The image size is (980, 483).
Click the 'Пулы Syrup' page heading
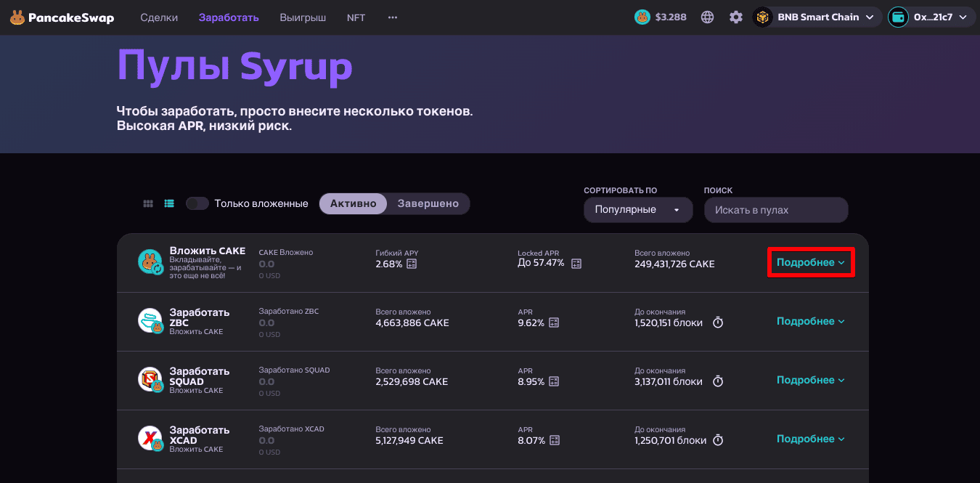[x=234, y=67]
